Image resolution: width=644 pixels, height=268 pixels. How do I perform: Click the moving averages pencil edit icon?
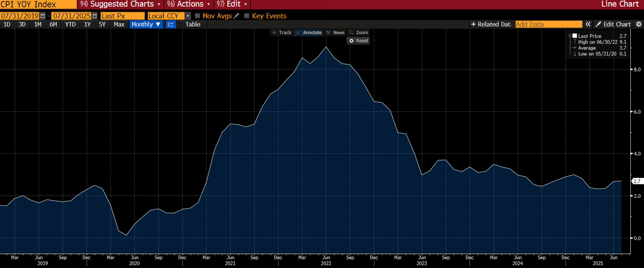pyautogui.click(x=236, y=16)
